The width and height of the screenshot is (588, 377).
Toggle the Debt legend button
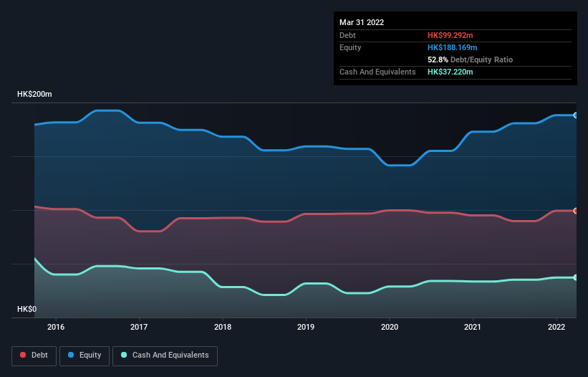pos(34,355)
